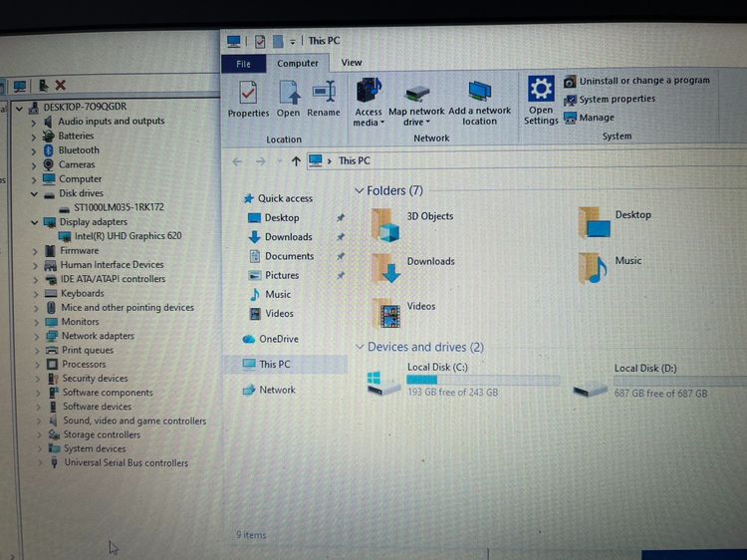Collapse the DESKTOP-7O9QGDR root node
This screenshot has width=747, height=560.
click(20, 109)
